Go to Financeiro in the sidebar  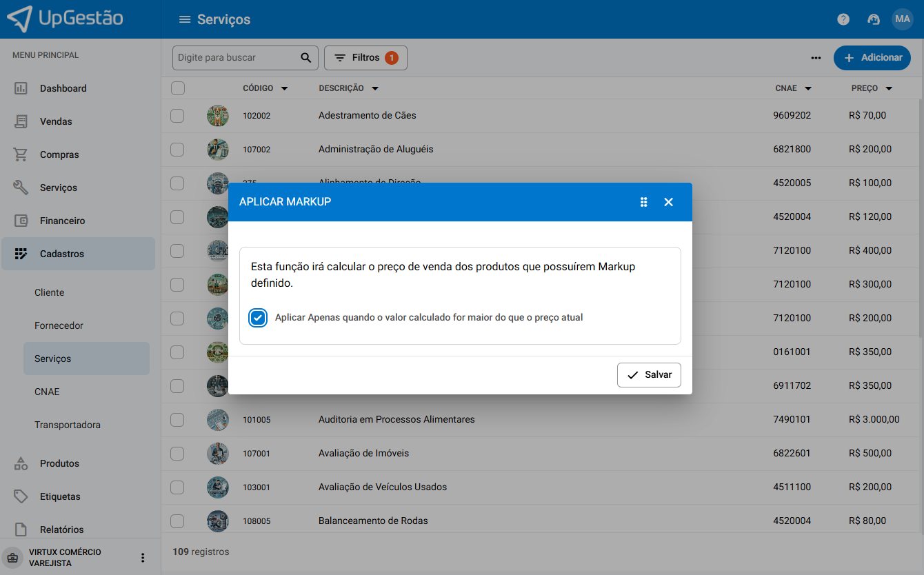pyautogui.click(x=62, y=221)
